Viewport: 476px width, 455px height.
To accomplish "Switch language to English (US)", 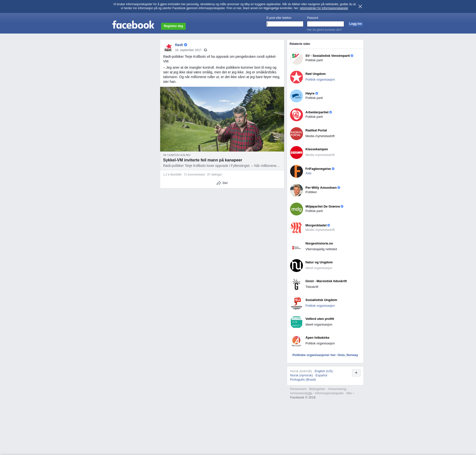I will coord(323,371).
